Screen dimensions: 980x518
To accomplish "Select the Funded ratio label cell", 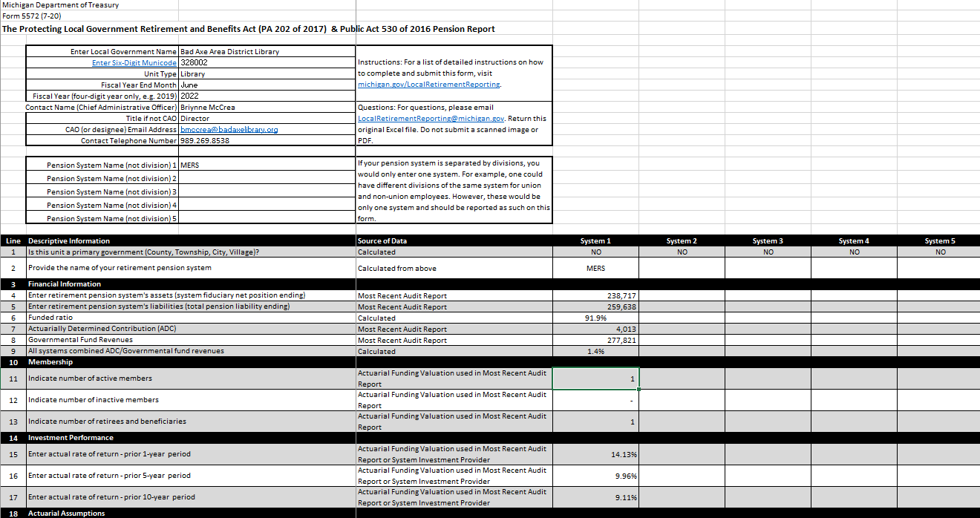I will click(x=191, y=318).
